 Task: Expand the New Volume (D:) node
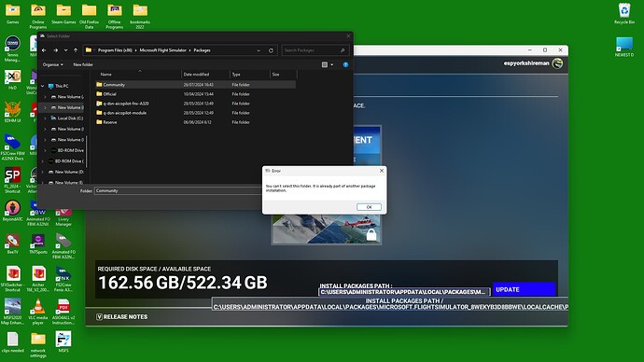click(x=42, y=172)
